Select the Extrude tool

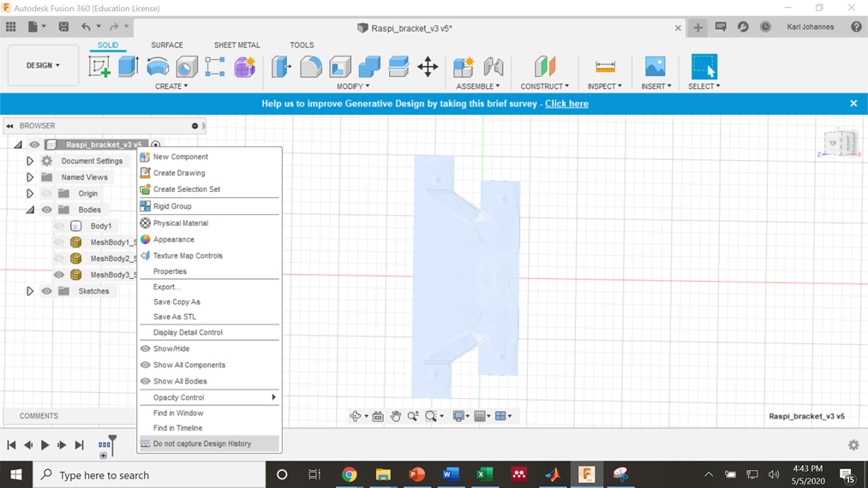[129, 67]
